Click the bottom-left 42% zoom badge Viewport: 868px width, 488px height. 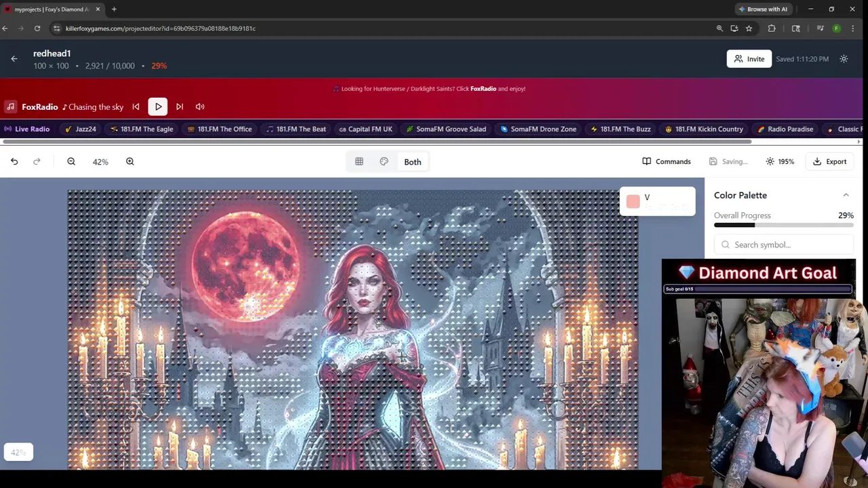(18, 452)
